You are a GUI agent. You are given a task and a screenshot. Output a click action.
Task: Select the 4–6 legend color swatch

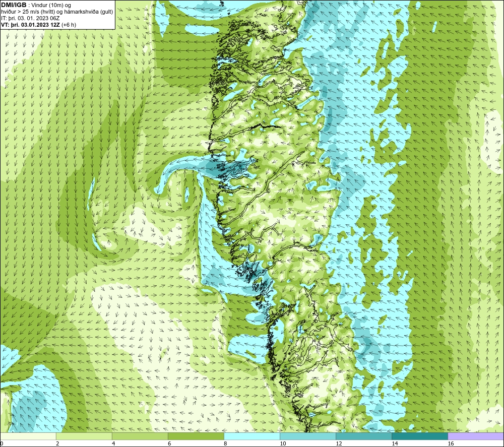pos(140,436)
